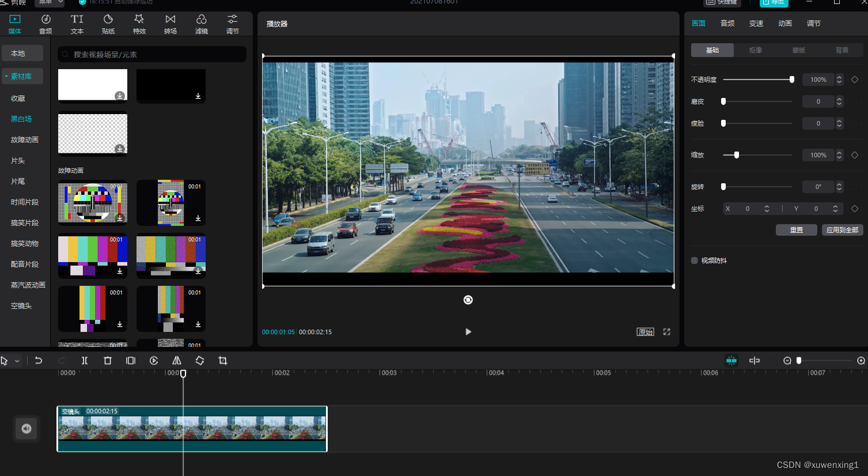The height and width of the screenshot is (476, 868).
Task: Click the X coordinate stepper
Action: pyautogui.click(x=767, y=209)
